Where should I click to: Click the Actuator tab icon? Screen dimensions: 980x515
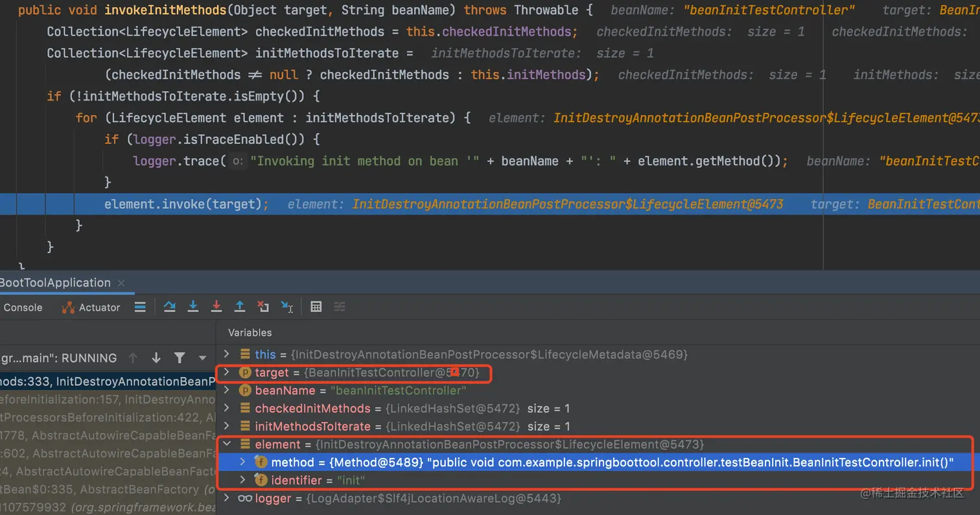tap(68, 307)
